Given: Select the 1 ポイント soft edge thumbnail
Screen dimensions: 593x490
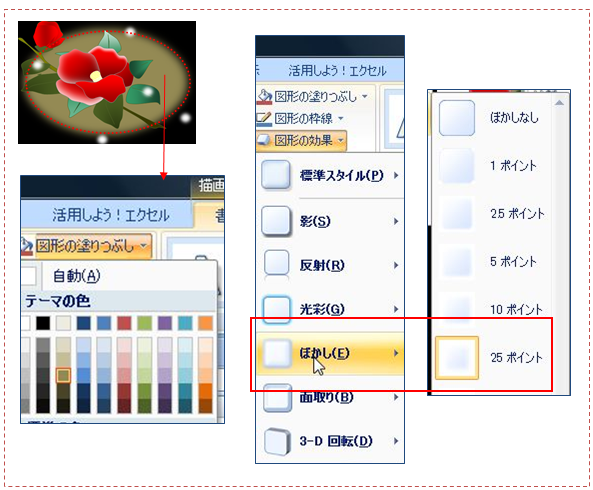Looking at the screenshot, I should point(457,166).
